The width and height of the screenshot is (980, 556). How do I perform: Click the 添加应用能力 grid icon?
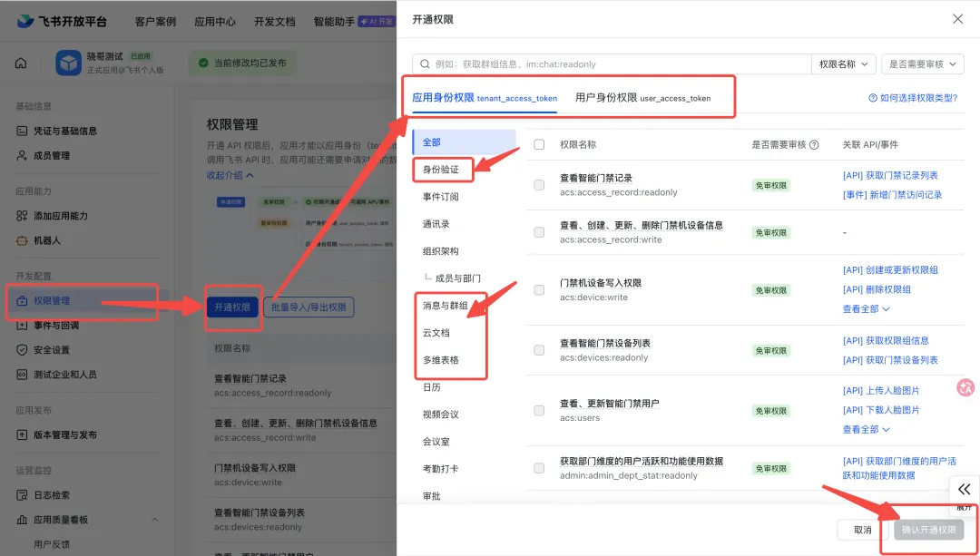pos(22,216)
